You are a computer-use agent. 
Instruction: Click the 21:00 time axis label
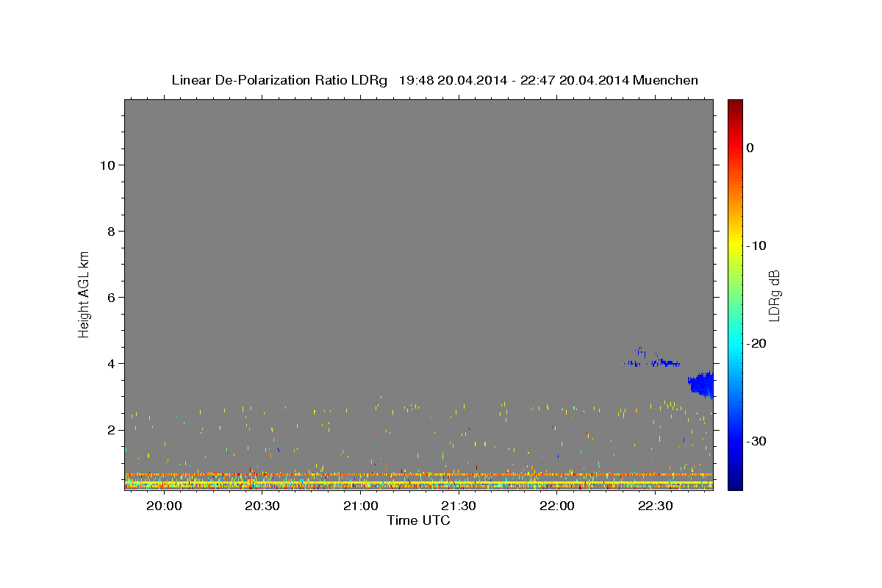[x=360, y=506]
